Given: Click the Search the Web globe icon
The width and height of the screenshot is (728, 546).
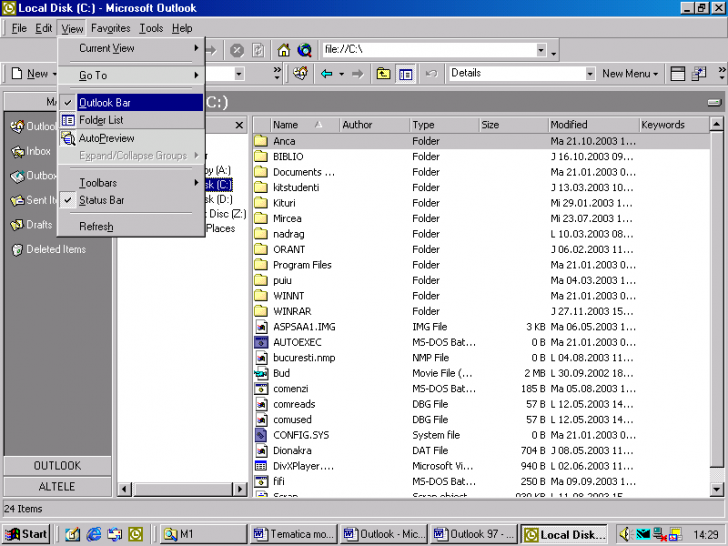Looking at the screenshot, I should (x=305, y=50).
